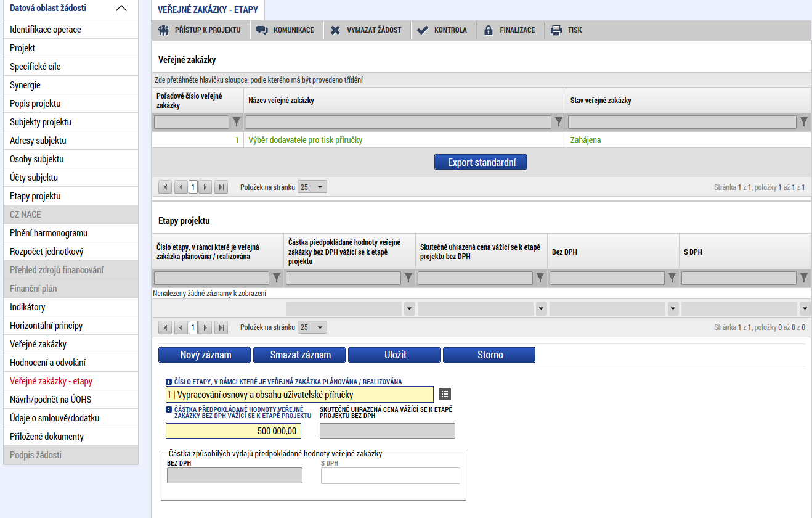
Task: Click Vymazat žádost toolbar item
Action: point(367,30)
